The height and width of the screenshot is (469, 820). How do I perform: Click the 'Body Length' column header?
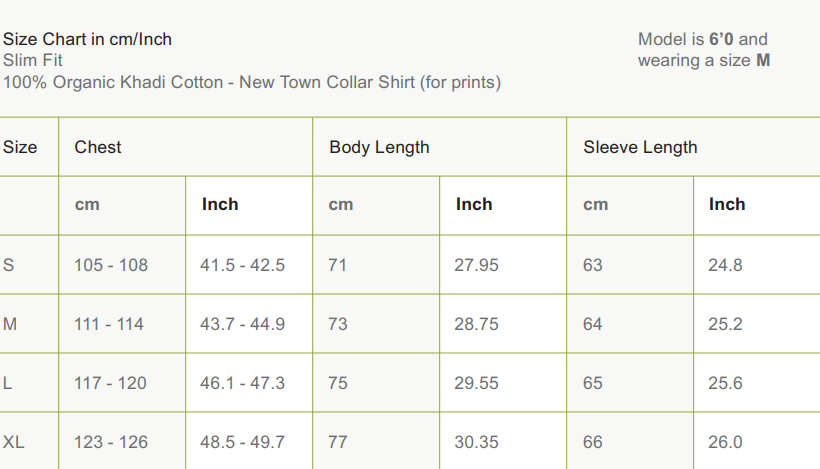[379, 147]
